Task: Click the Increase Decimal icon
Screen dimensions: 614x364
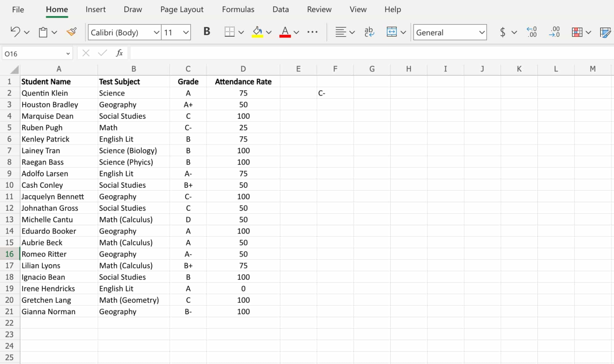Action: pos(531,32)
